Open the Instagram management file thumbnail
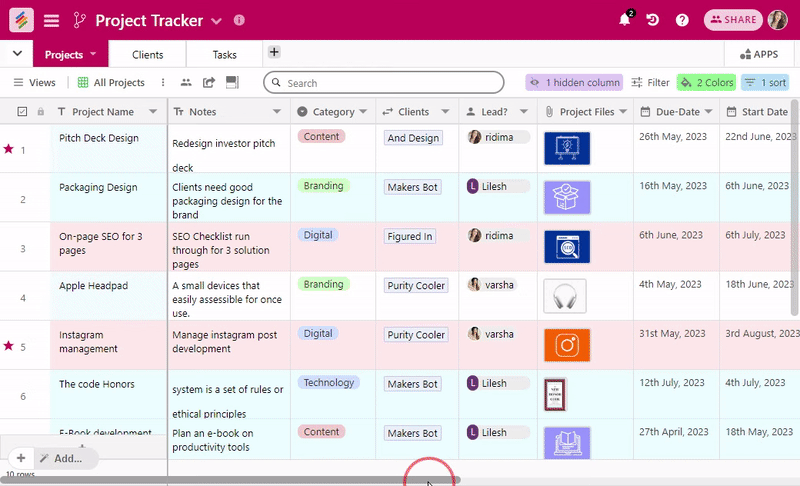Viewport: 800px width, 486px height. coord(567,345)
